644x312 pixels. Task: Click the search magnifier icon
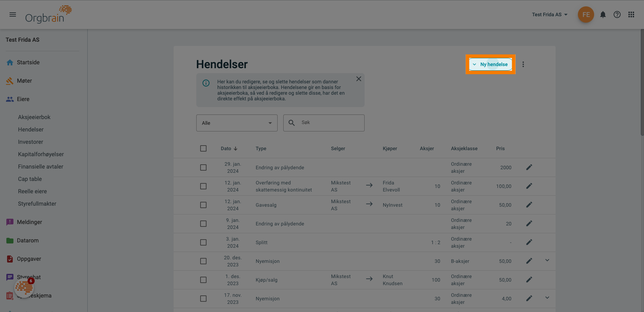[x=291, y=123]
